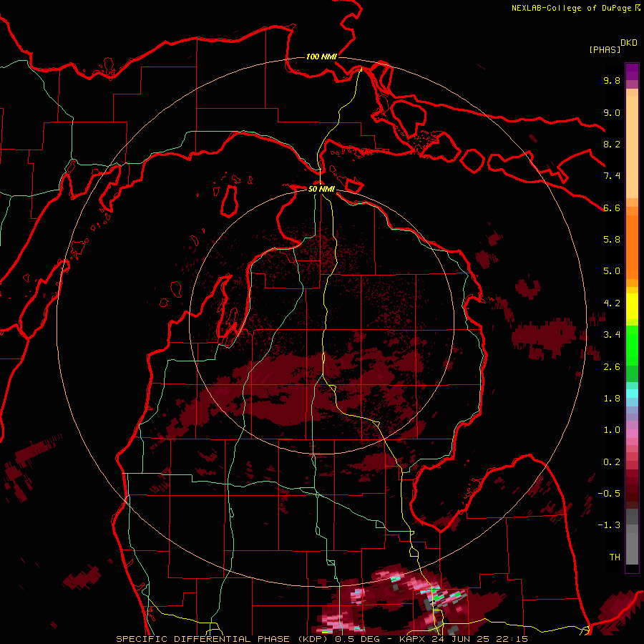The height and width of the screenshot is (644, 644).
Task: Pick the yellow segment of the color bar
Action: pos(632,306)
